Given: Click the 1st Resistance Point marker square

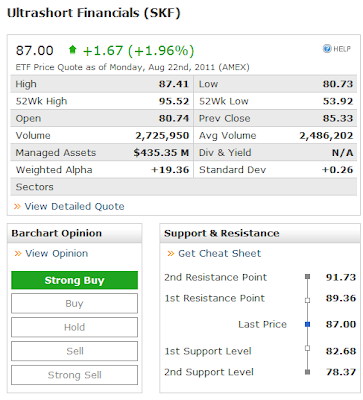Looking at the screenshot, I should pyautogui.click(x=307, y=300).
